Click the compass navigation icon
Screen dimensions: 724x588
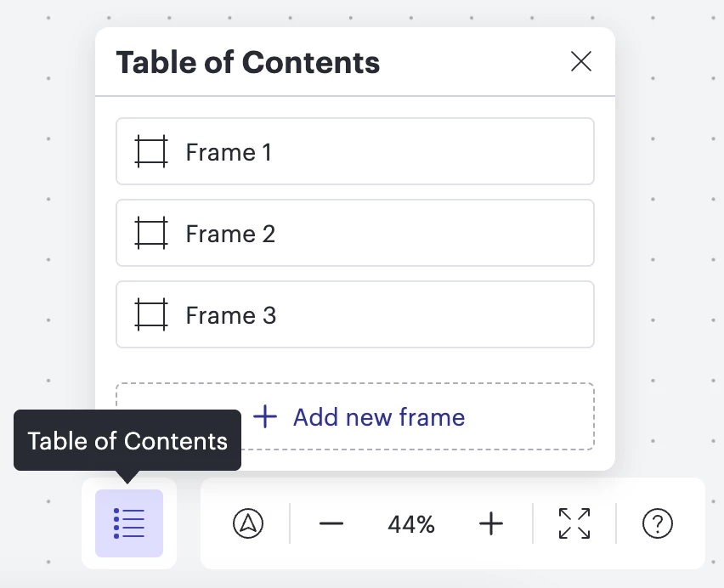click(x=248, y=523)
